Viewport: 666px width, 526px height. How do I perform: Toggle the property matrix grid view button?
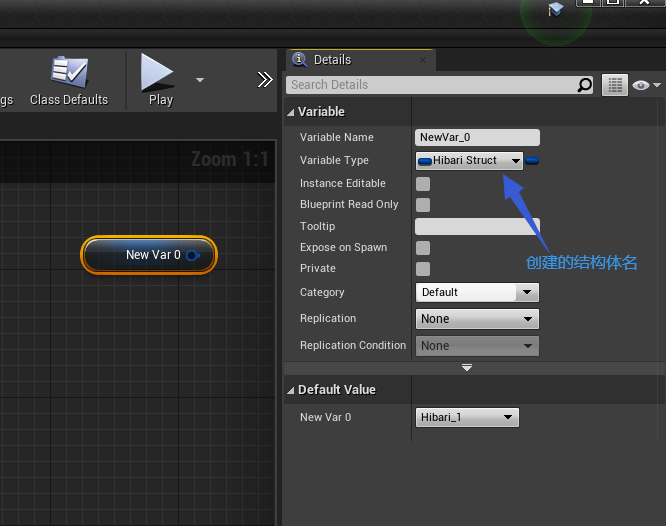click(615, 85)
